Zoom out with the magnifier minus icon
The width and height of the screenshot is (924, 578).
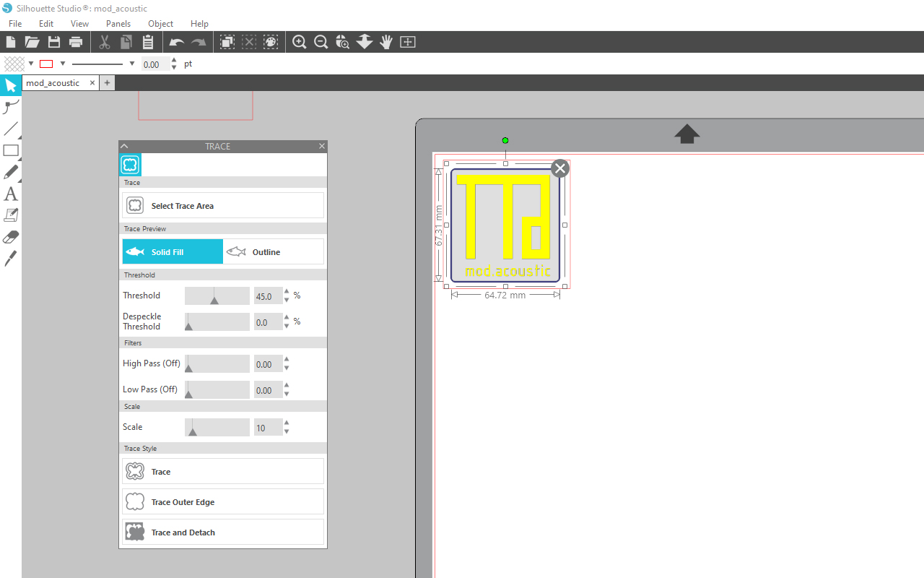[321, 42]
